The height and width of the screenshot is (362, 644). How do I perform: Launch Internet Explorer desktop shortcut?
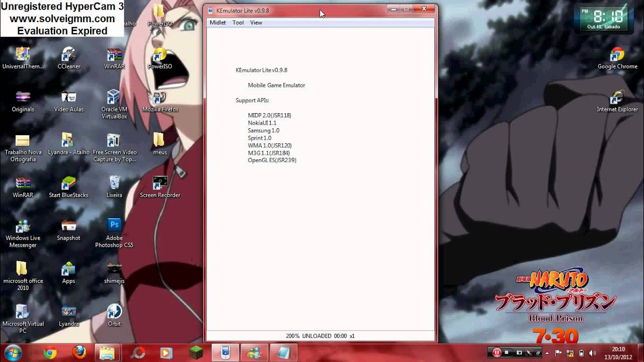[617, 102]
